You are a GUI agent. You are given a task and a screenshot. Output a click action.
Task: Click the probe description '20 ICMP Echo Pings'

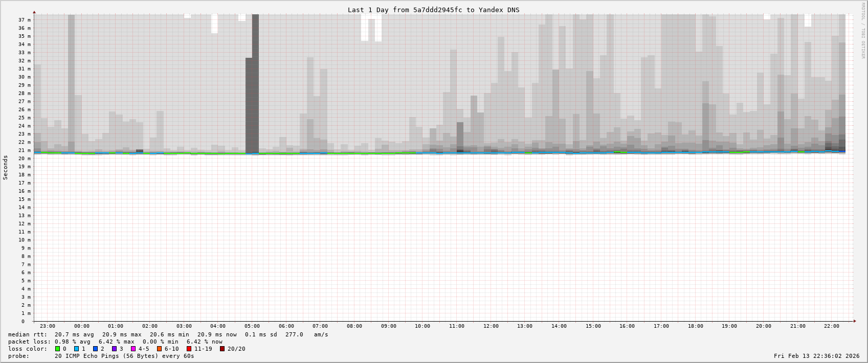124,356
